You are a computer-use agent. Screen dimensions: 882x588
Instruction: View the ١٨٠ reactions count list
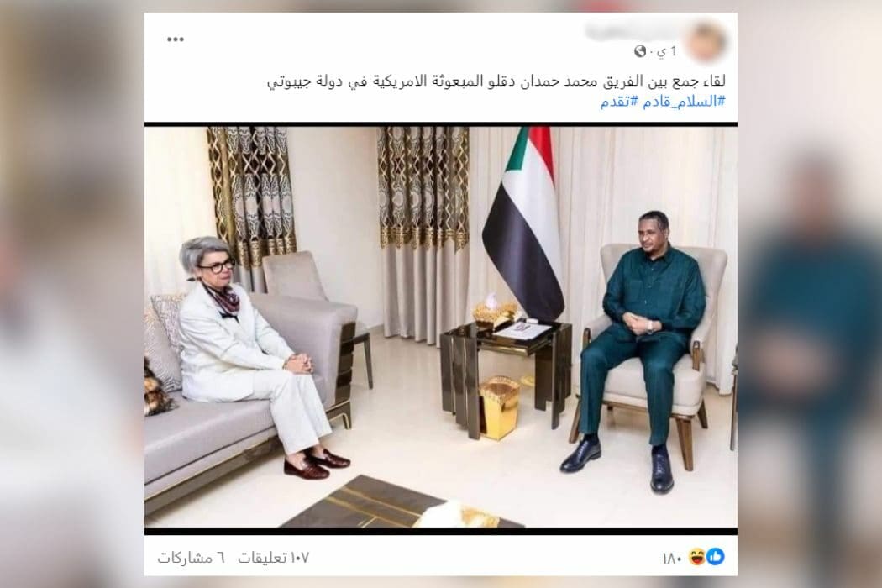[672, 558]
